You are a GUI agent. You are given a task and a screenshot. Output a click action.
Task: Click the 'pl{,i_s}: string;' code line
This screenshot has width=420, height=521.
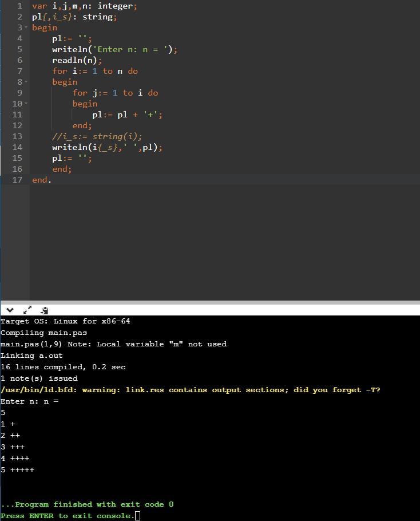[74, 17]
